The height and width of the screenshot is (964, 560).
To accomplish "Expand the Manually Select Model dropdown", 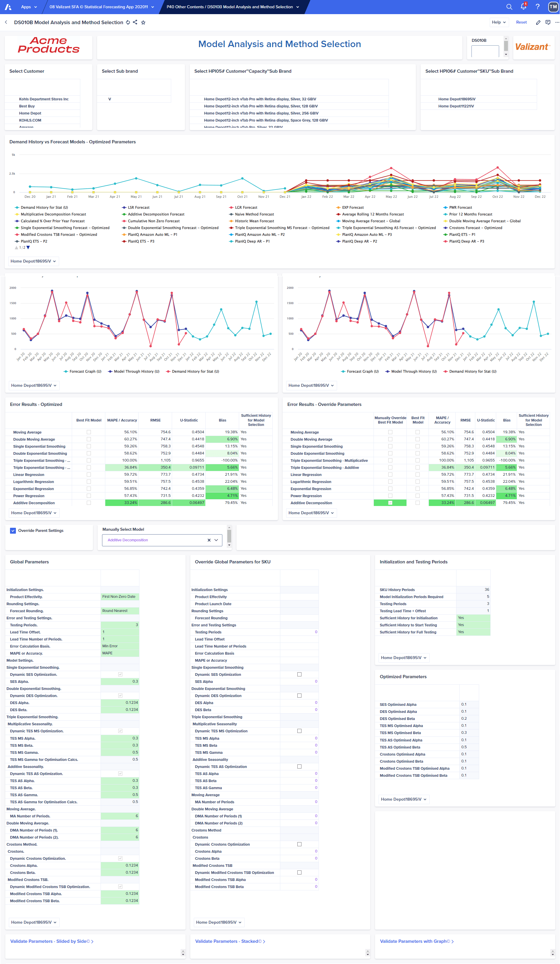I will point(216,540).
